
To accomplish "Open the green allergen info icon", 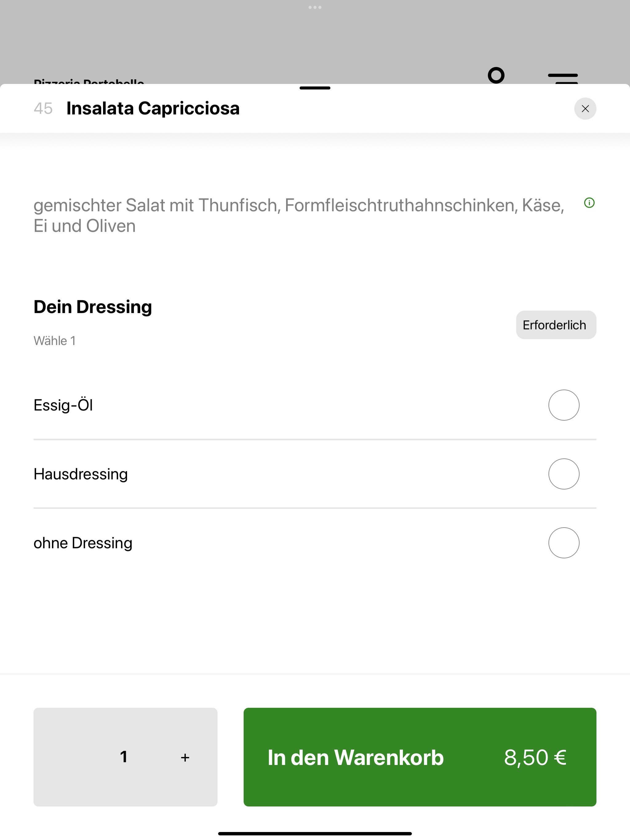I will (x=589, y=203).
